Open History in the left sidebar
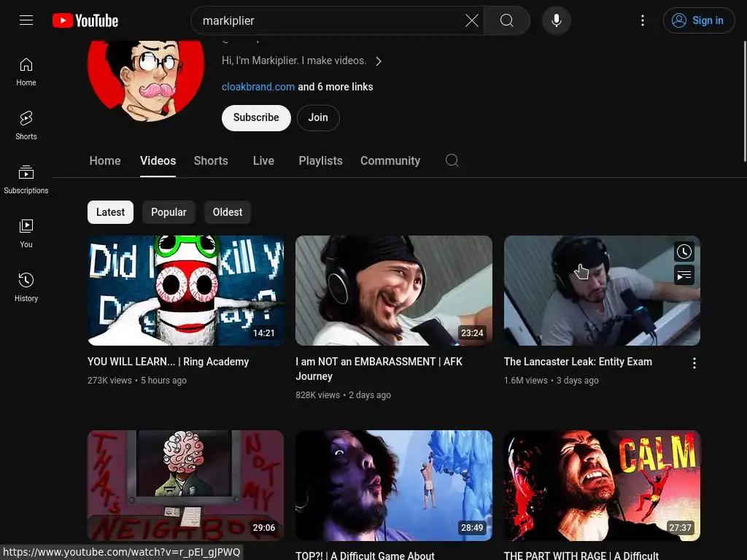This screenshot has height=560, width=747. point(26,287)
